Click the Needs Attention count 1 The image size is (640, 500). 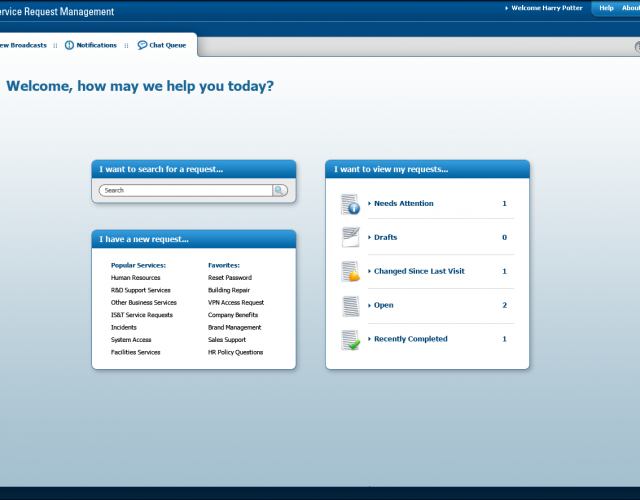coord(504,203)
